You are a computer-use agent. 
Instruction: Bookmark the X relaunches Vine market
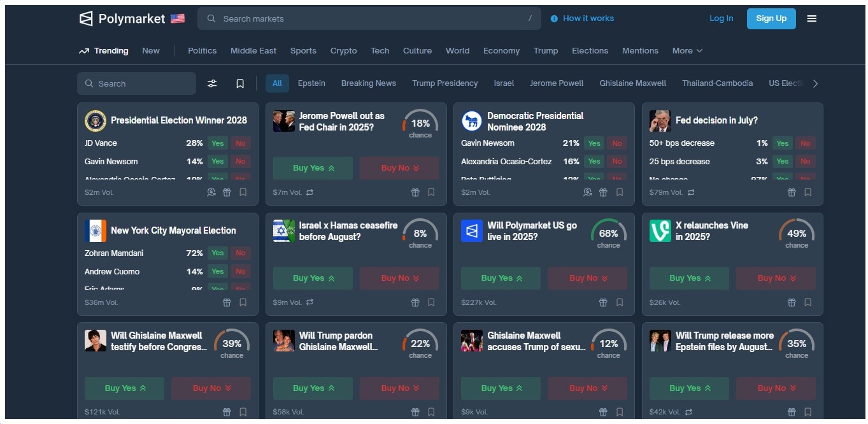(x=808, y=302)
